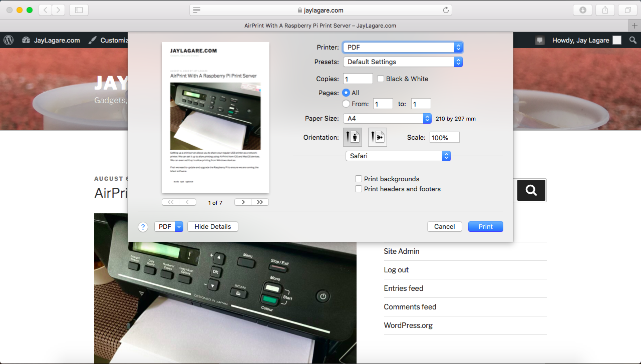Click the admin bar search magnifier
The image size is (641, 364).
click(x=633, y=40)
